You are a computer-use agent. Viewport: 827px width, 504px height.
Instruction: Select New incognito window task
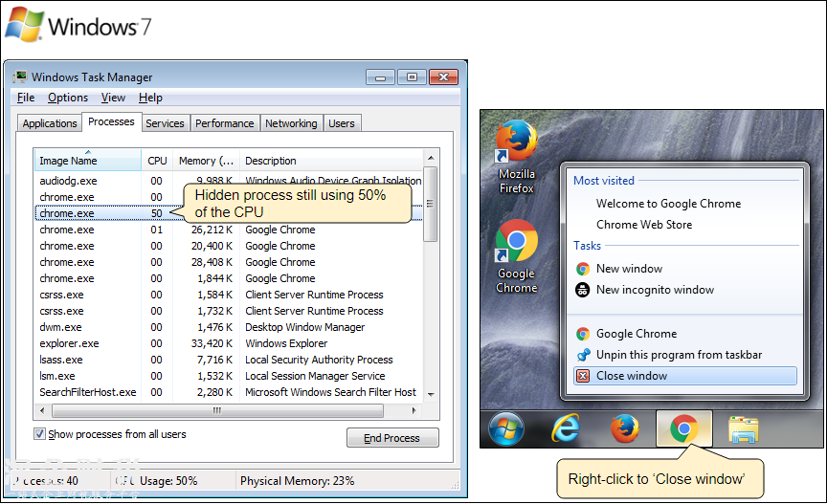pos(685,290)
